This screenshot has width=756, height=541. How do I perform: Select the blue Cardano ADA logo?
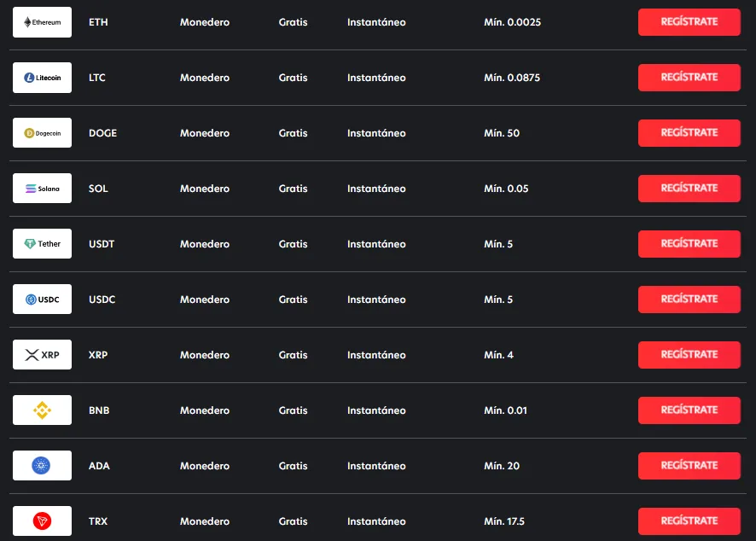pyautogui.click(x=42, y=466)
